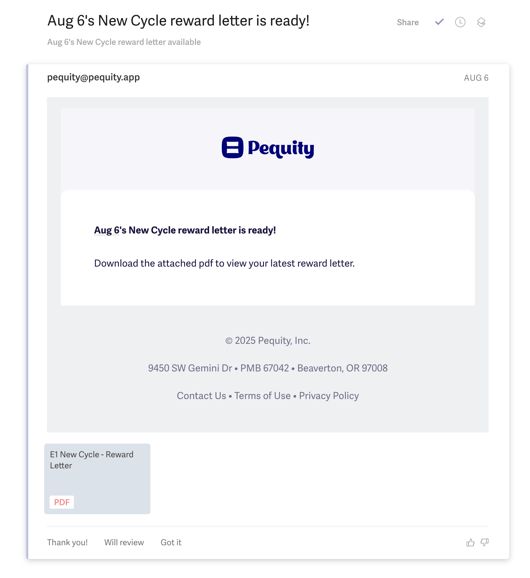
Task: Mark the email done with checkmark icon
Action: point(439,22)
